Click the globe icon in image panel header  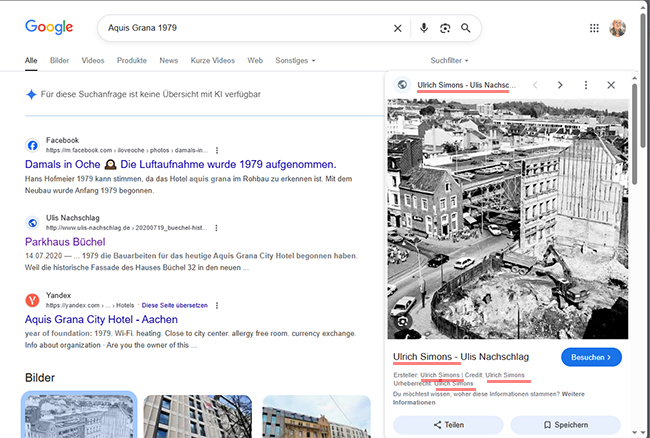[402, 85]
